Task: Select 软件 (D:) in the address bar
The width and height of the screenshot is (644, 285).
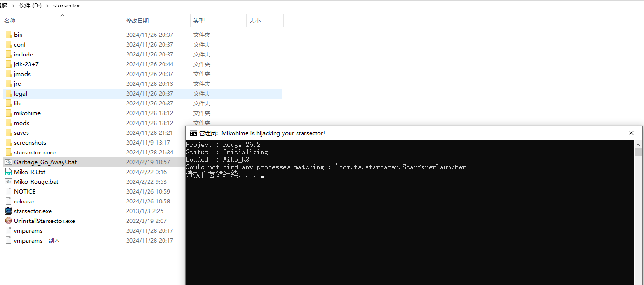Action: 30,6
